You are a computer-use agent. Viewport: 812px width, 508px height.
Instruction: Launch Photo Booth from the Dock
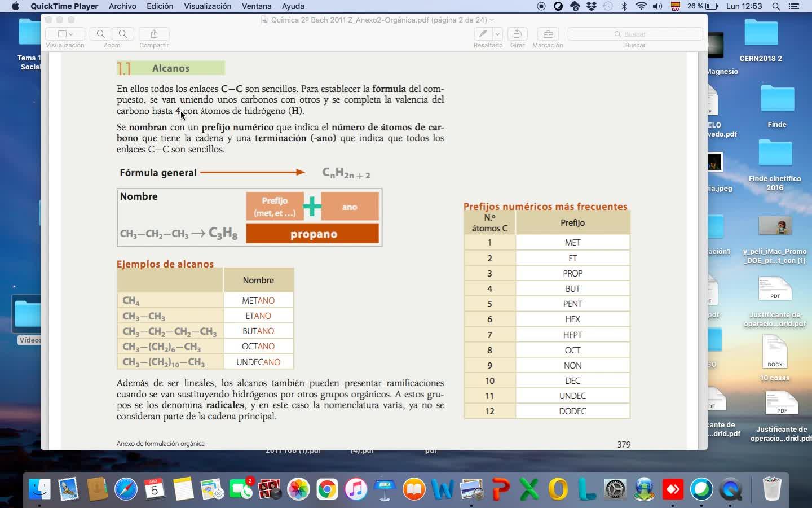click(270, 489)
